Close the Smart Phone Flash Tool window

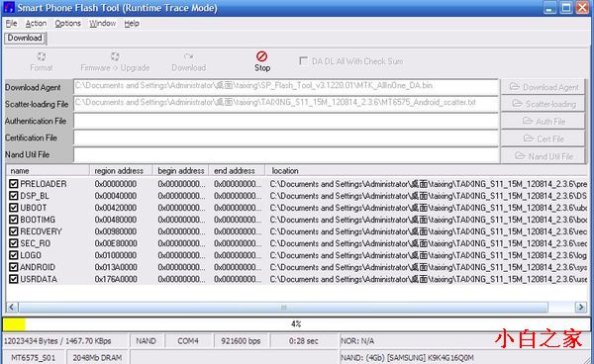(583, 8)
